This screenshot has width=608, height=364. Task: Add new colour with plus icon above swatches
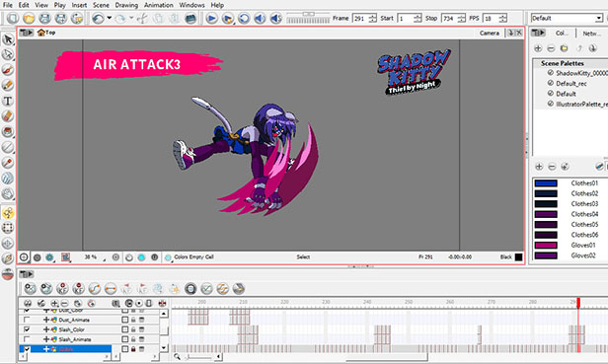coord(539,167)
